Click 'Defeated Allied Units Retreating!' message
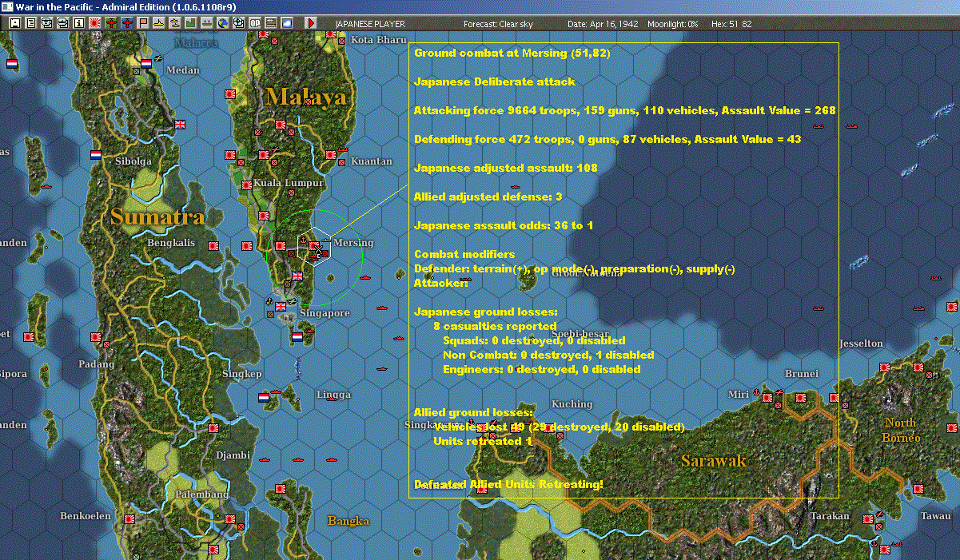Screen dimensions: 960x560 [508, 484]
